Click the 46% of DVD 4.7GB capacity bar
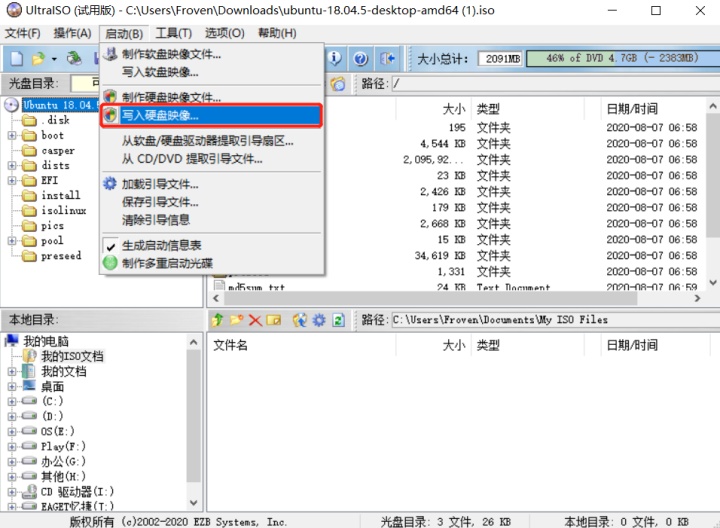The height and width of the screenshot is (528, 720). 623,58
